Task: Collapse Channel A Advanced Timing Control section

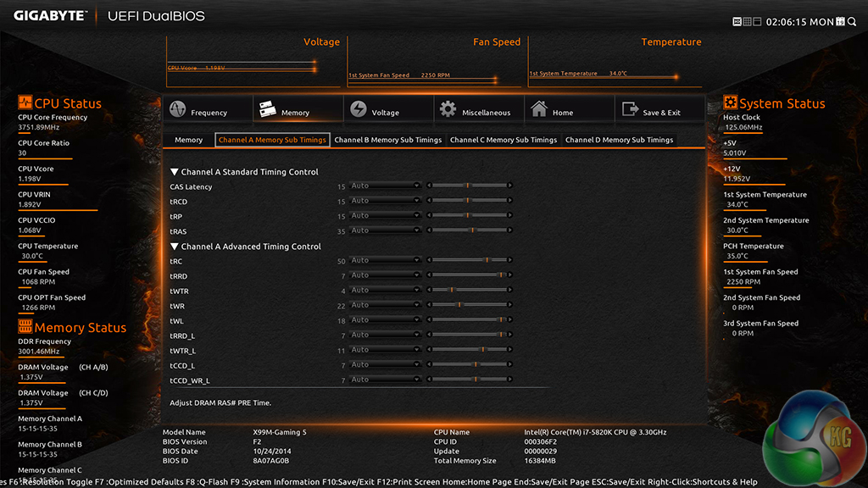Action: (x=175, y=247)
